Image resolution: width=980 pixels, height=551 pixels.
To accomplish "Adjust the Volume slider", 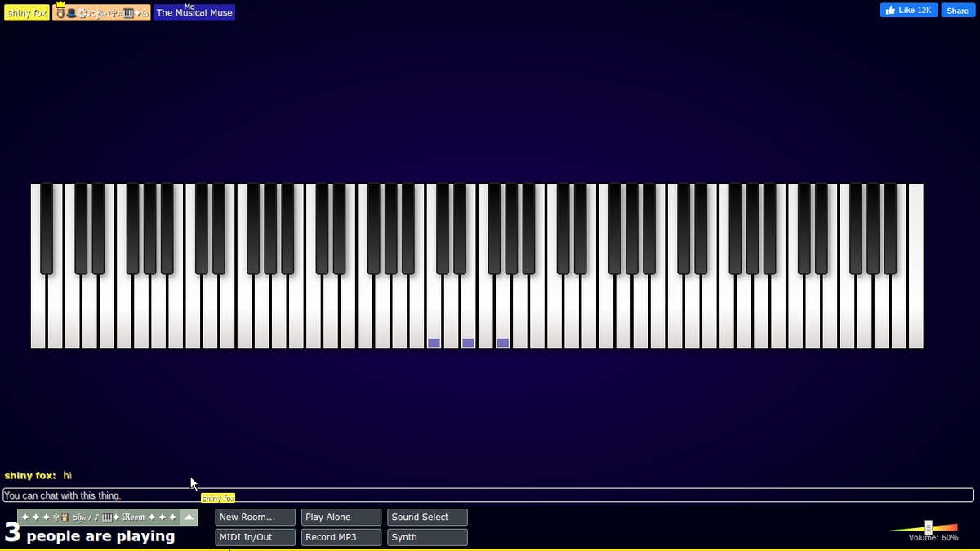I will (929, 529).
